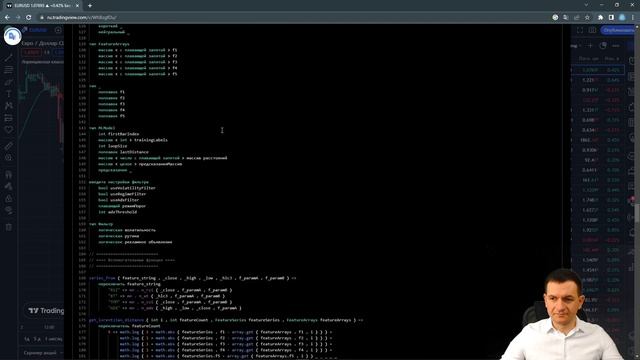Toggle stay in drawing mode
640x360 pixels.
tap(9, 187)
